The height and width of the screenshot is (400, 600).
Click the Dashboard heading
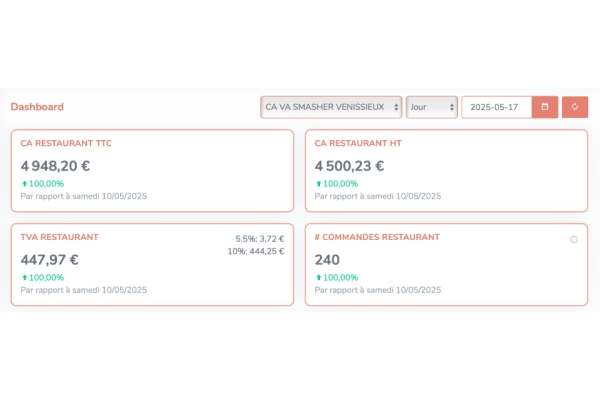click(37, 107)
